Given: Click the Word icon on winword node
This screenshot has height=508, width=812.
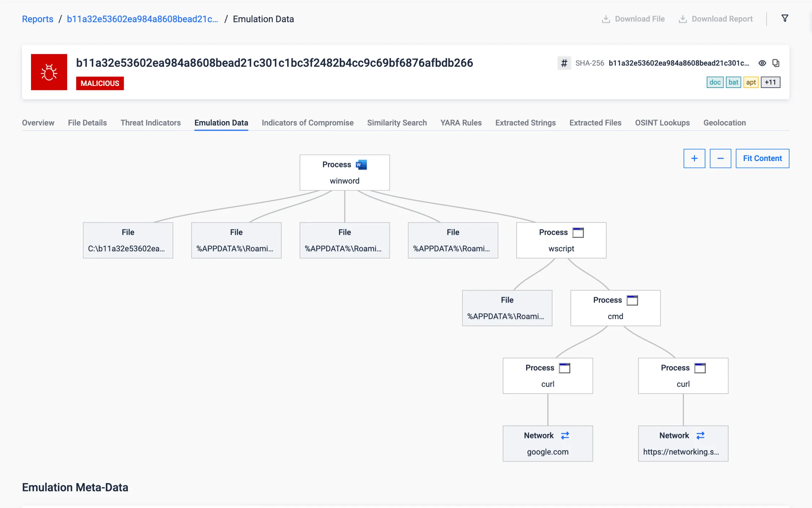Looking at the screenshot, I should pos(361,165).
